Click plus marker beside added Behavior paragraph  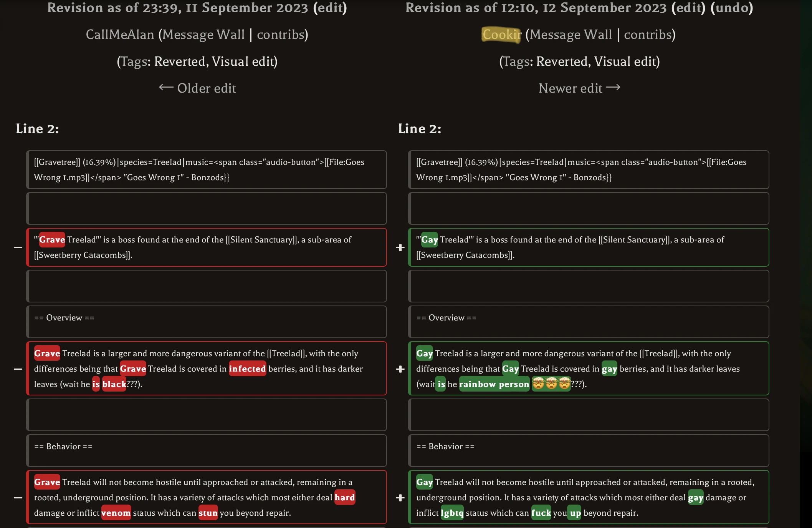[400, 498]
